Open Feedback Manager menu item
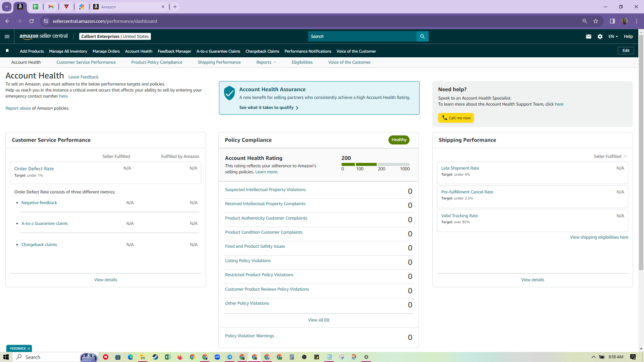Screen dimensions: 644x362 [174, 51]
